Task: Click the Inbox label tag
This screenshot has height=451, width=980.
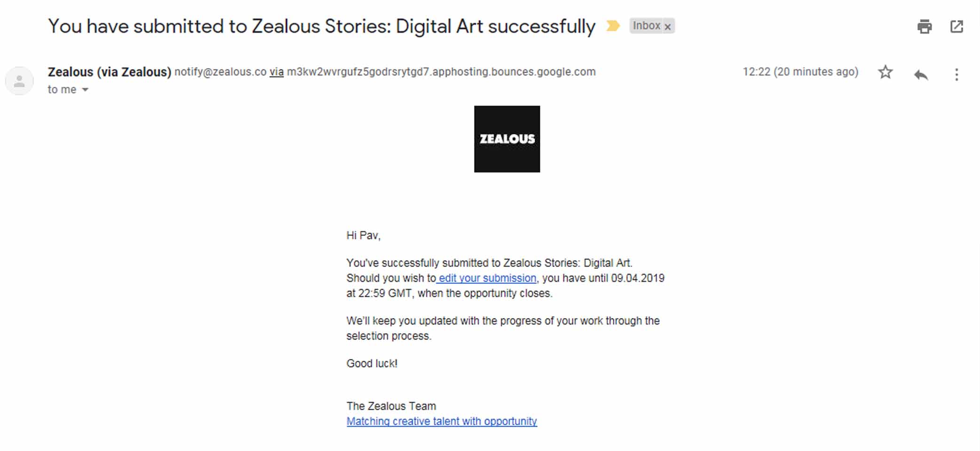Action: 646,26
